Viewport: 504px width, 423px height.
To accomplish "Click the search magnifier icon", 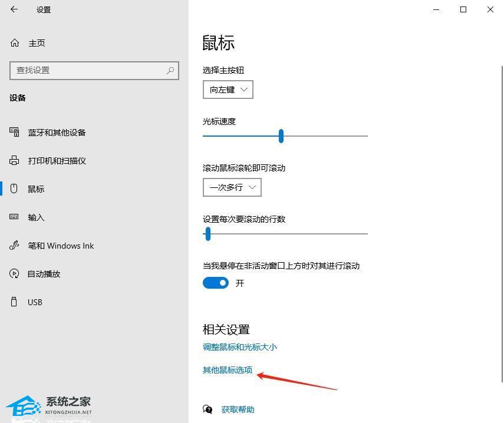I will pyautogui.click(x=170, y=70).
